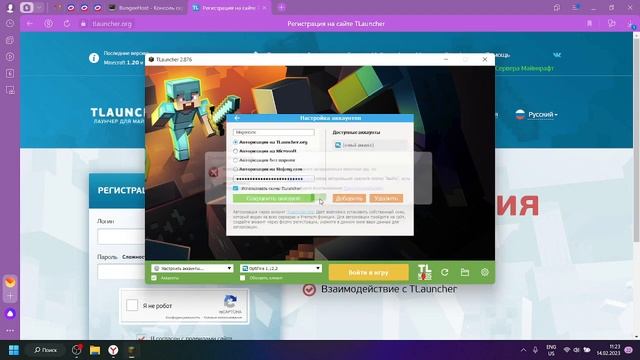The height and width of the screenshot is (360, 640).
Task: Click the screenshot sidebar icon in browser
Action: pyautogui.click(x=10, y=90)
